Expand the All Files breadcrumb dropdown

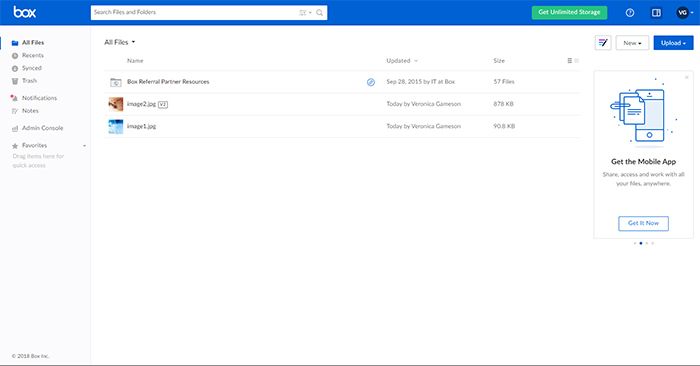coord(120,42)
